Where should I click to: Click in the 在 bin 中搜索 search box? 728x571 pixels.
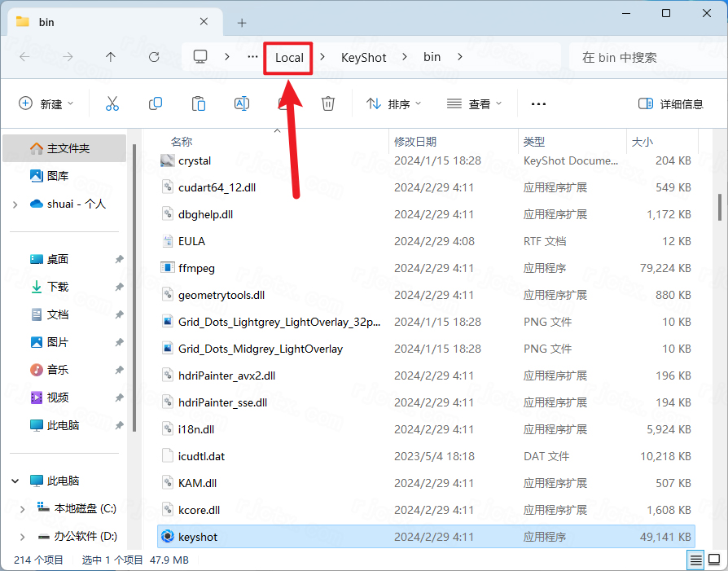pos(647,57)
